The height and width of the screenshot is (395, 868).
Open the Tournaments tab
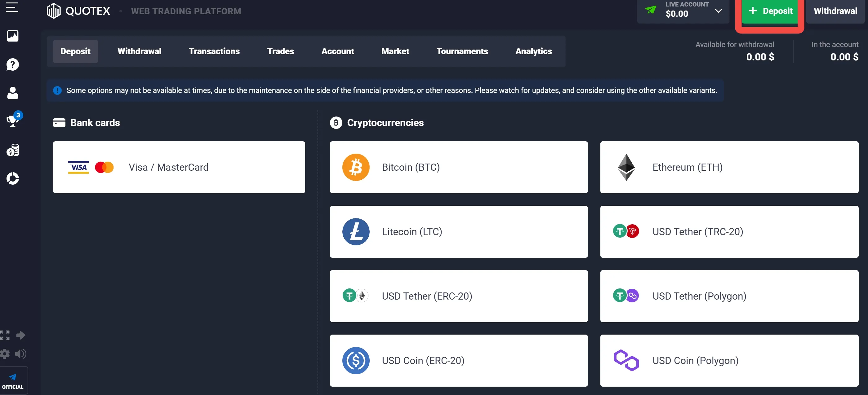coord(462,51)
